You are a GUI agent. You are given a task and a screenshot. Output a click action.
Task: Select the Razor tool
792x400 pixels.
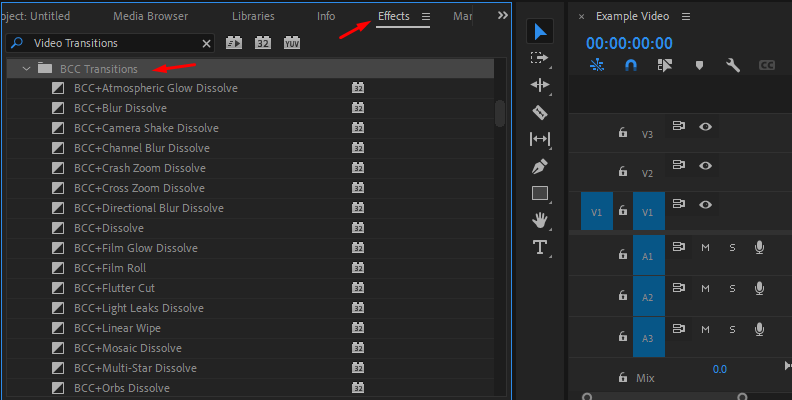point(540,113)
